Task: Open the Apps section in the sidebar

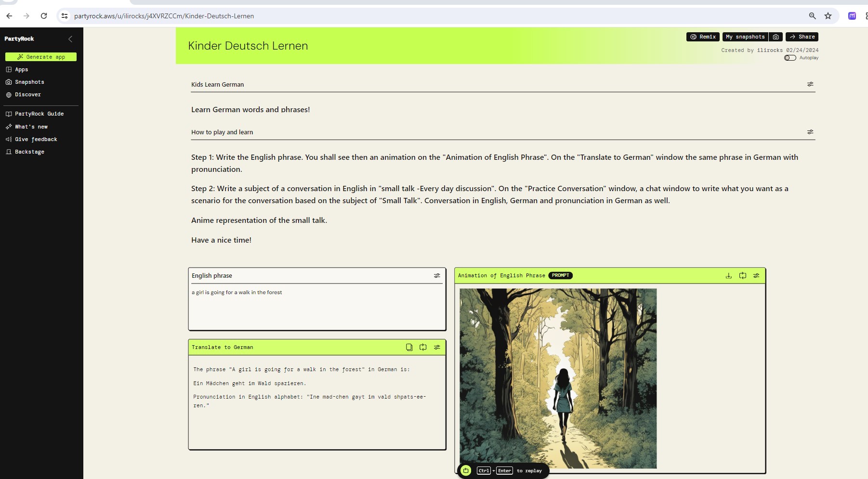Action: point(22,70)
